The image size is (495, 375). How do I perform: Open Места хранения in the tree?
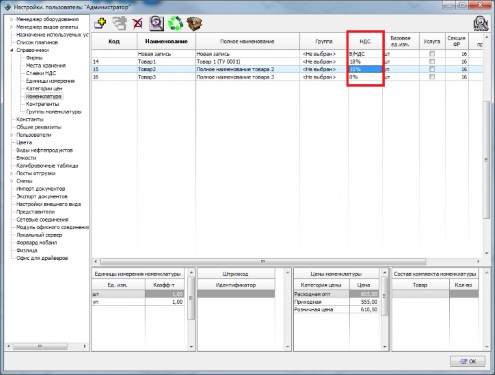[46, 65]
